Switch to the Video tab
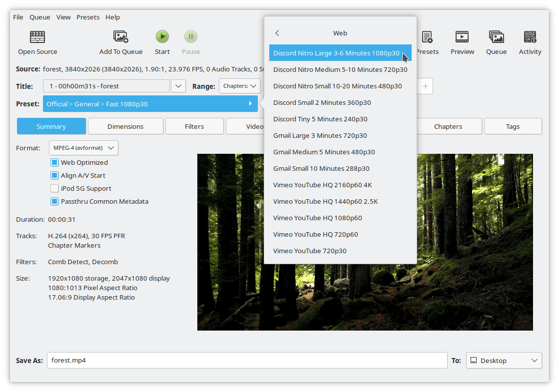 pyautogui.click(x=245, y=126)
